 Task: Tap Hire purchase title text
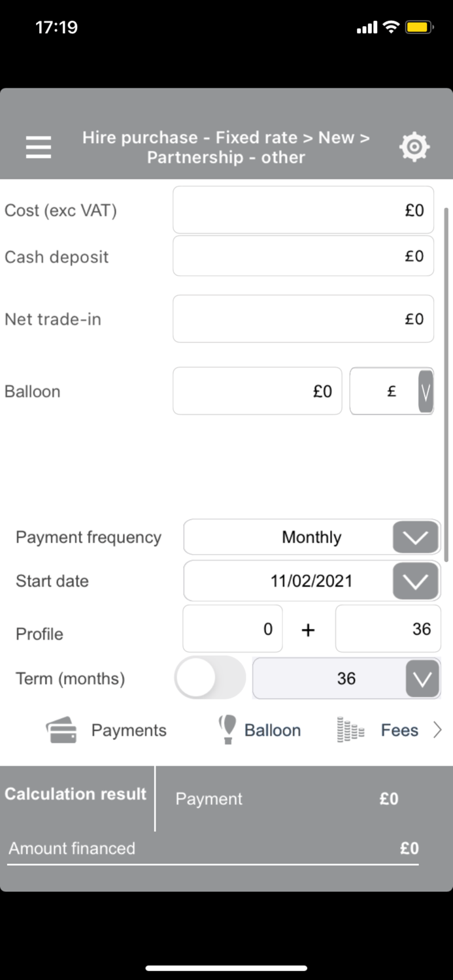tap(226, 147)
